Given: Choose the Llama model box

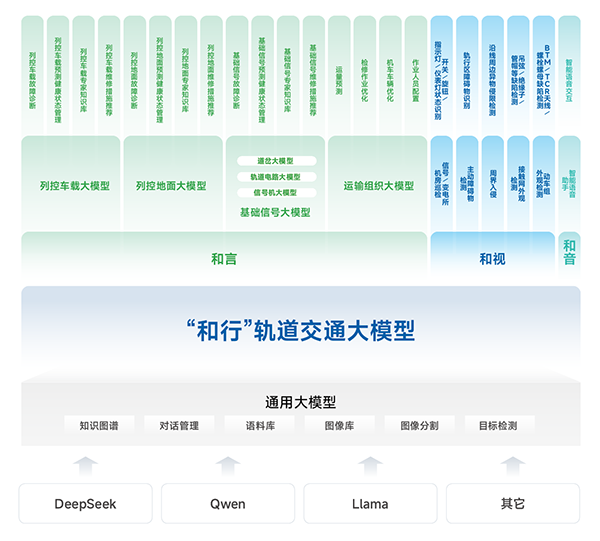Looking at the screenshot, I should coord(370,503).
